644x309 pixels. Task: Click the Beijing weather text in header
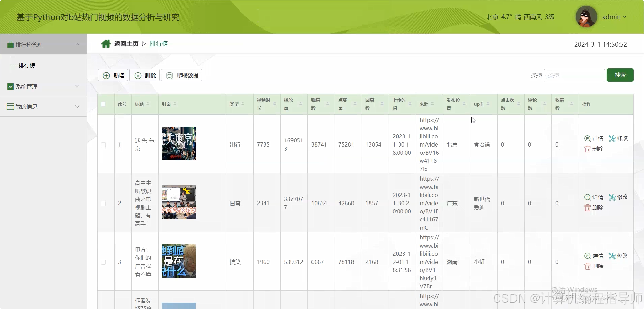coord(520,17)
